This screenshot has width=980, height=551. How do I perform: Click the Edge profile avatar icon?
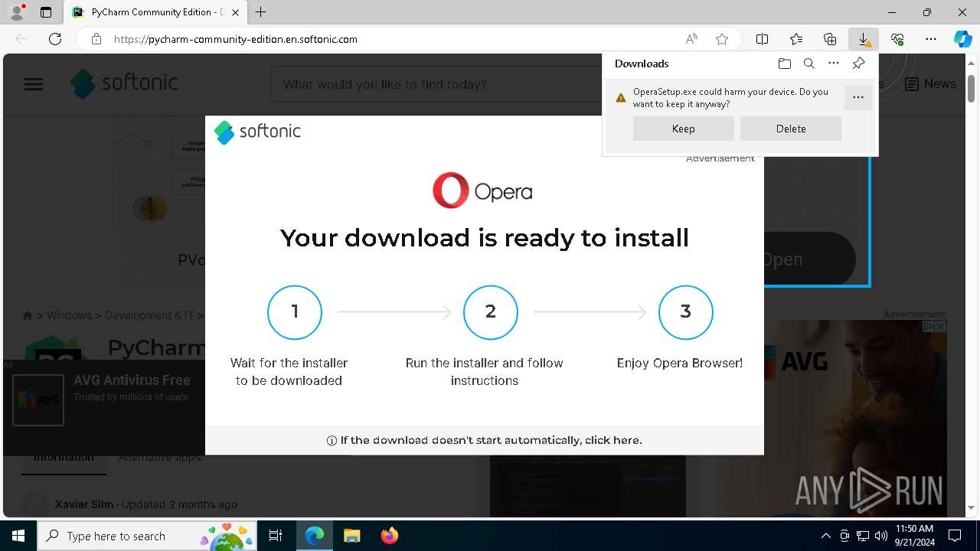[x=17, y=12]
